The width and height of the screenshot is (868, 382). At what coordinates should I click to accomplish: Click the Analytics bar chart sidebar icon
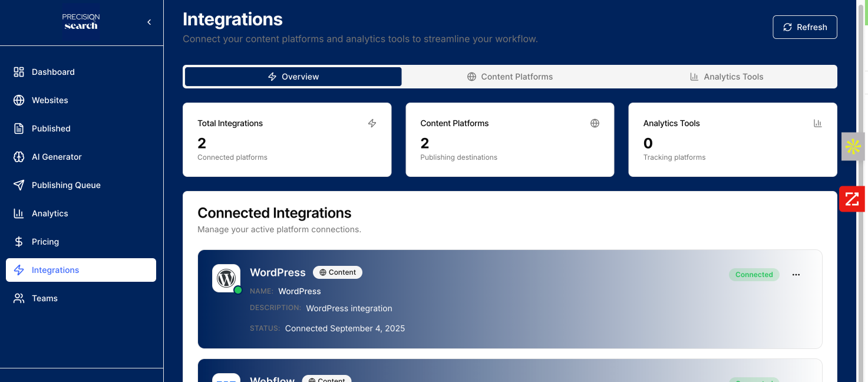click(x=19, y=213)
